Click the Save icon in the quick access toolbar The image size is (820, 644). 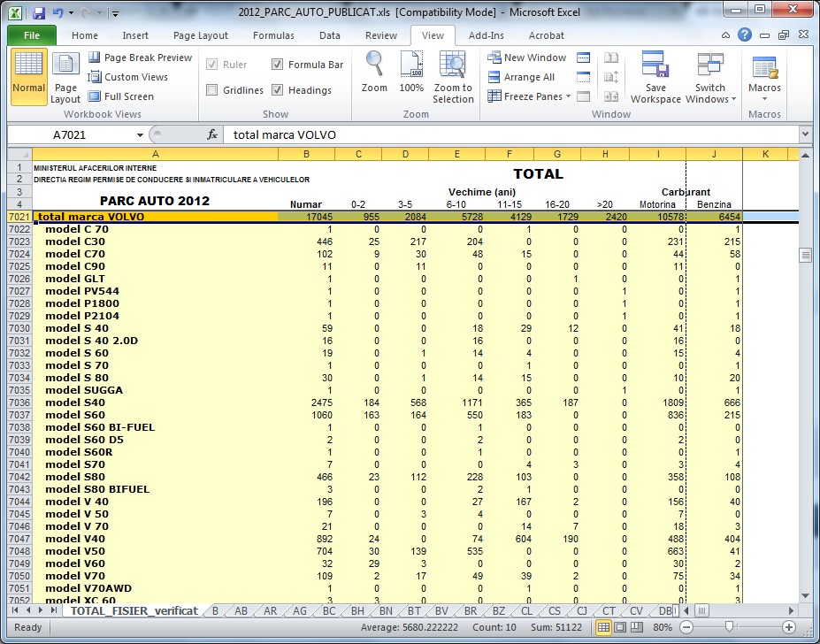point(39,12)
